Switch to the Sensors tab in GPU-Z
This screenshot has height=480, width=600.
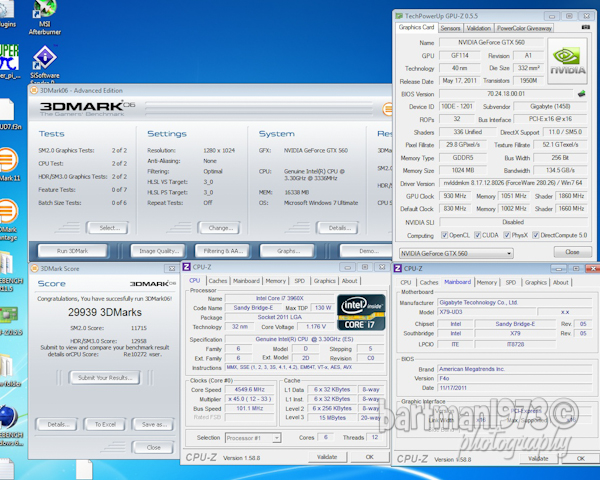[451, 28]
